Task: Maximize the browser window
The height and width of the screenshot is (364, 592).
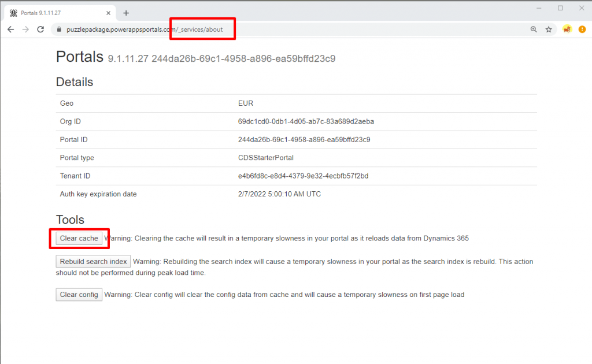Action: [x=560, y=8]
